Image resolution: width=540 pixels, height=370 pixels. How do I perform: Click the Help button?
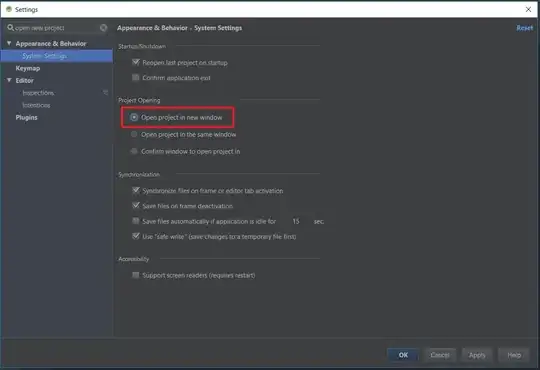[x=514, y=355]
